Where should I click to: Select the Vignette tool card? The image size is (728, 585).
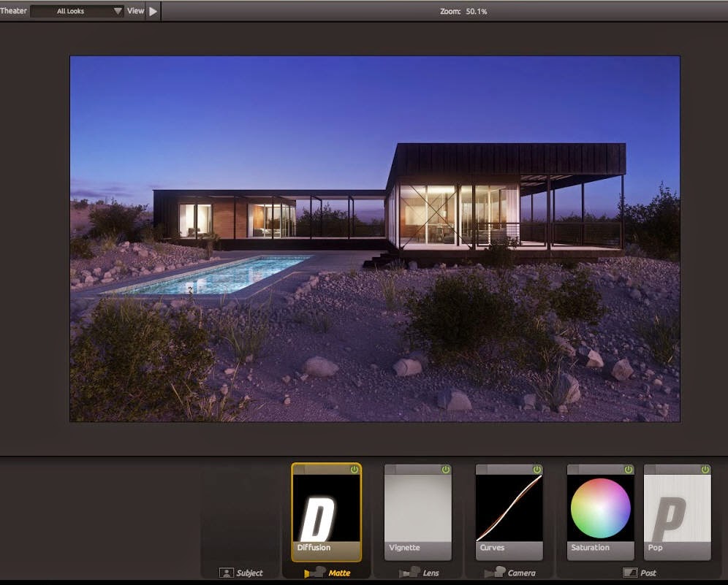(418, 512)
